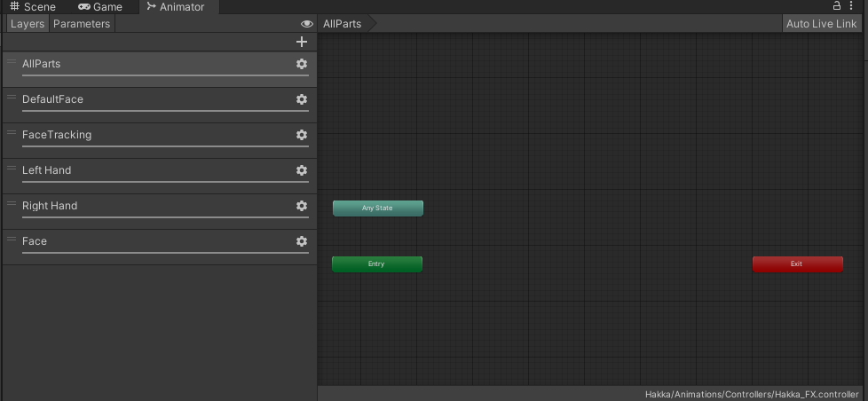
Task: Click the AllParts layer weight bar
Action: click(165, 75)
